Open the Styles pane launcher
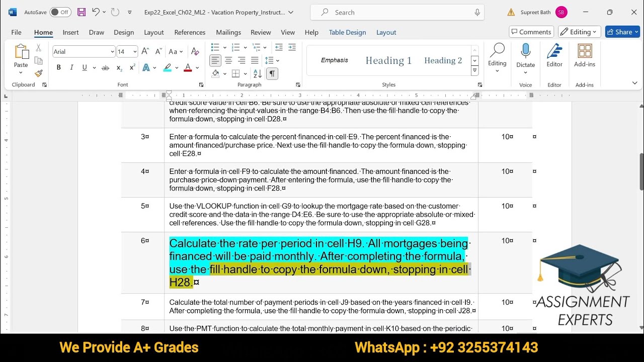Viewport: 644px width, 362px height. (x=479, y=85)
